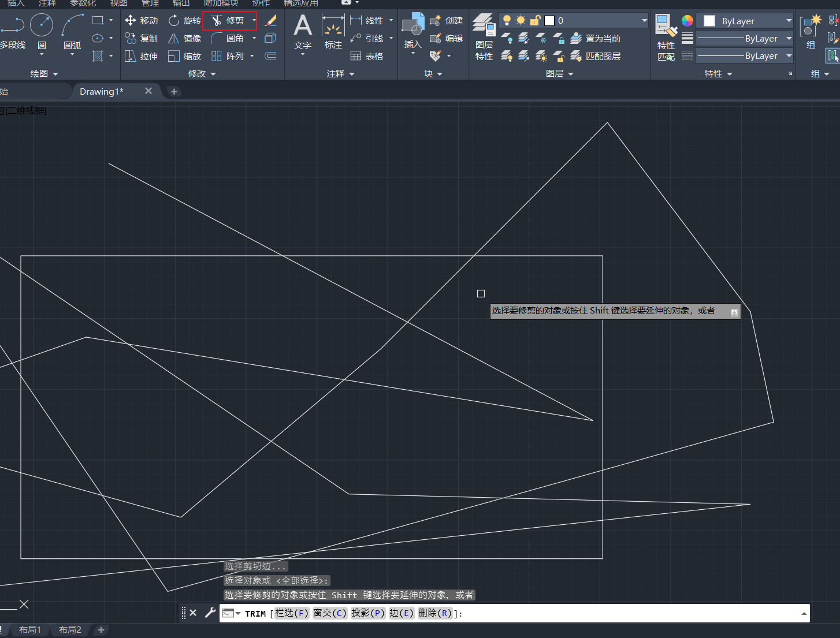Click Set Current (置为当前) layer button
This screenshot has width=840, height=638.
click(596, 39)
